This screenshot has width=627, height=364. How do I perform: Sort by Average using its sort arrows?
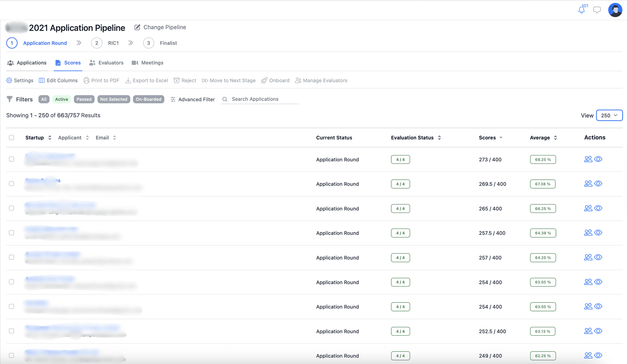556,137
